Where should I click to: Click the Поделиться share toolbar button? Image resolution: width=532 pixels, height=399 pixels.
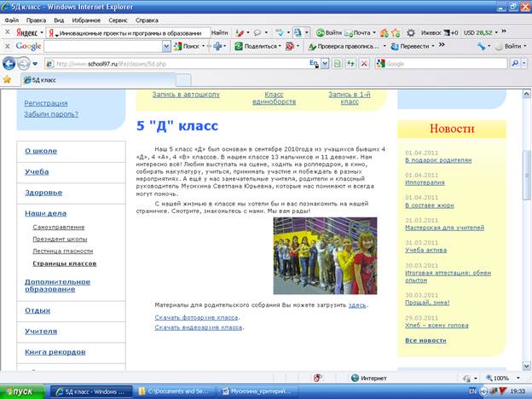coord(254,46)
